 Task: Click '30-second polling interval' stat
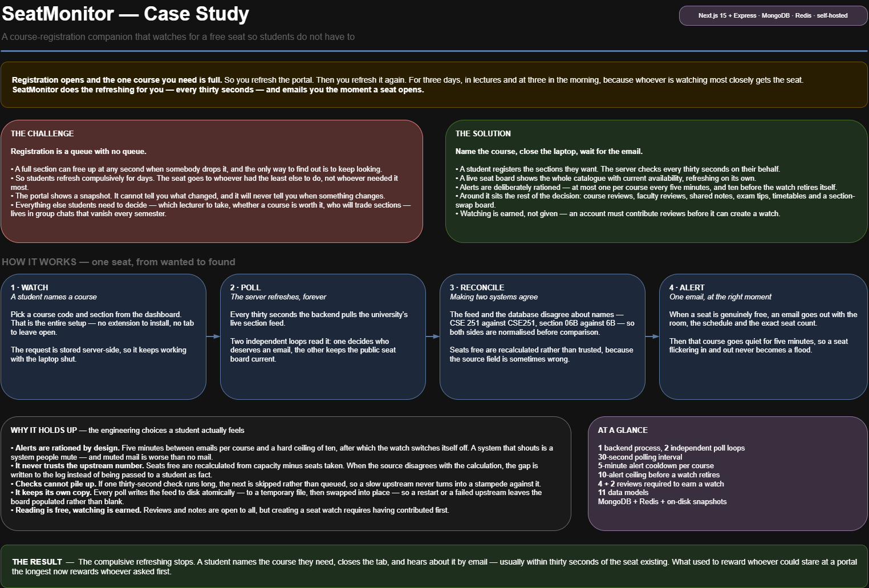click(640, 457)
